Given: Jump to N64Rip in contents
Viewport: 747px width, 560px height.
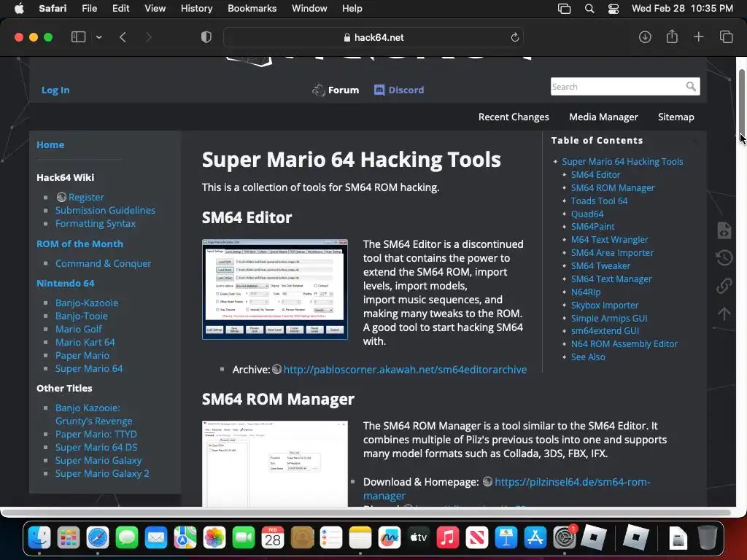Looking at the screenshot, I should 586,292.
